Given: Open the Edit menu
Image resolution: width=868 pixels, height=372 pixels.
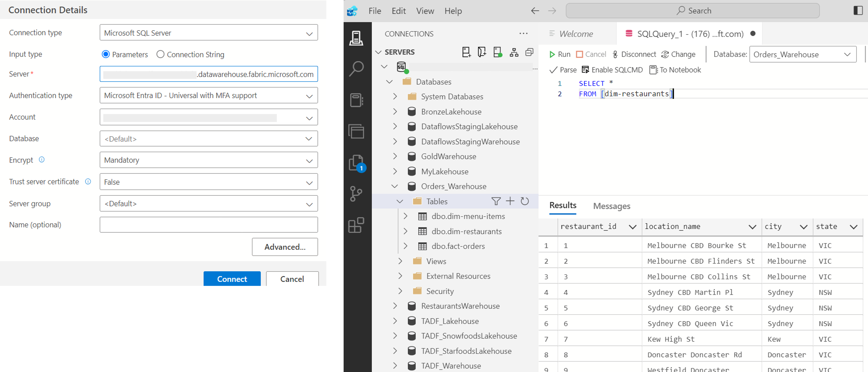Looking at the screenshot, I should point(399,11).
